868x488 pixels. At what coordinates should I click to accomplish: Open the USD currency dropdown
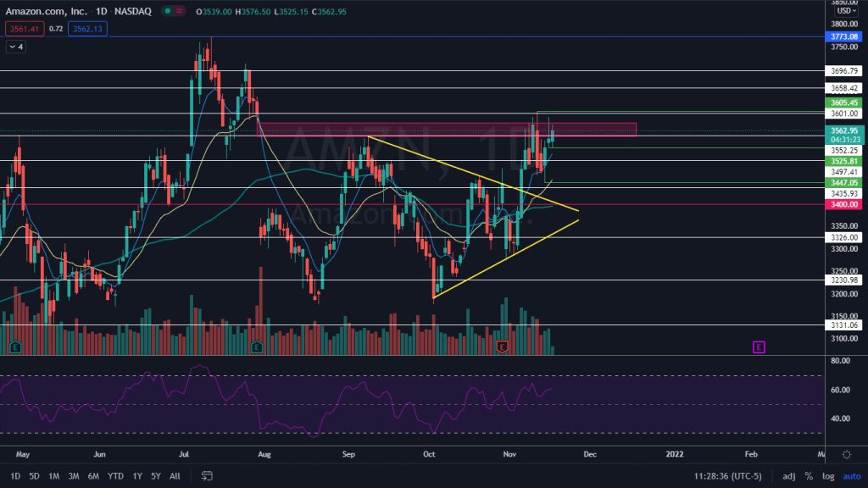(x=843, y=11)
